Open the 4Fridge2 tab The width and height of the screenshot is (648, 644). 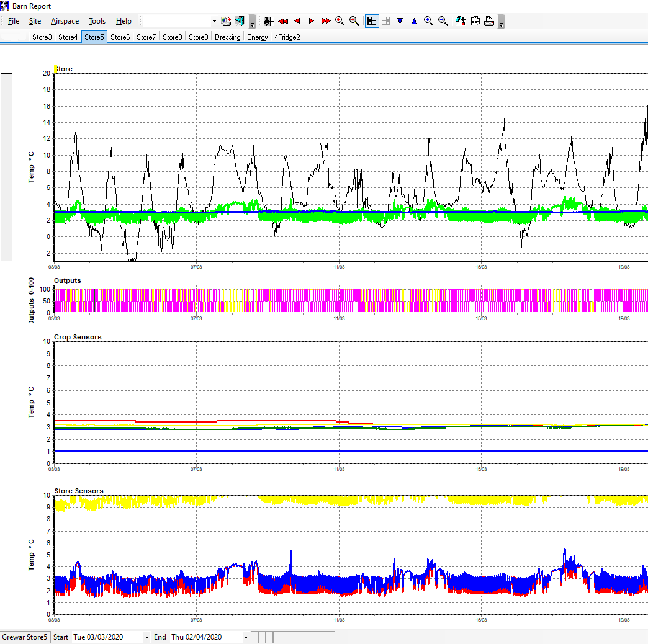[x=287, y=37]
